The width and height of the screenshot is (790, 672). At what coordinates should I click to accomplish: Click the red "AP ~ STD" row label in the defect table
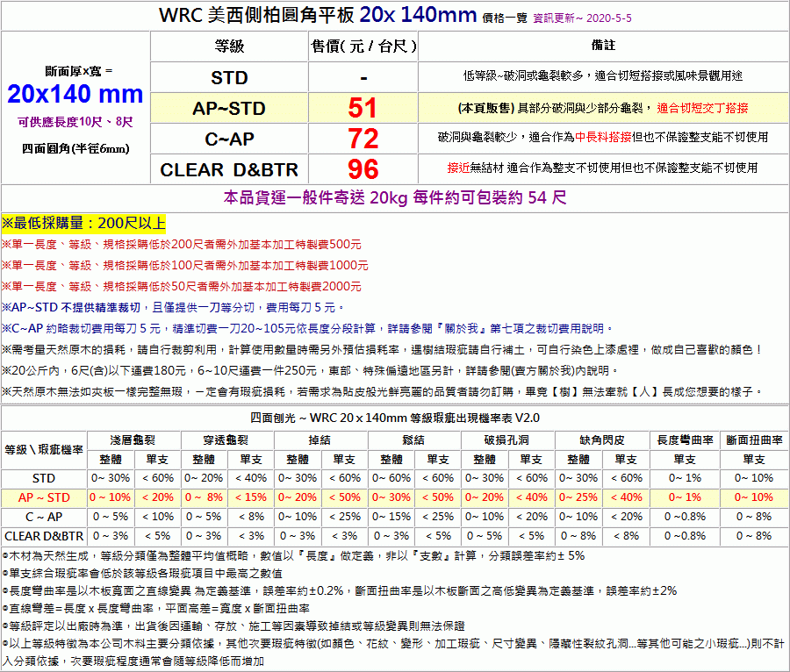tap(44, 497)
